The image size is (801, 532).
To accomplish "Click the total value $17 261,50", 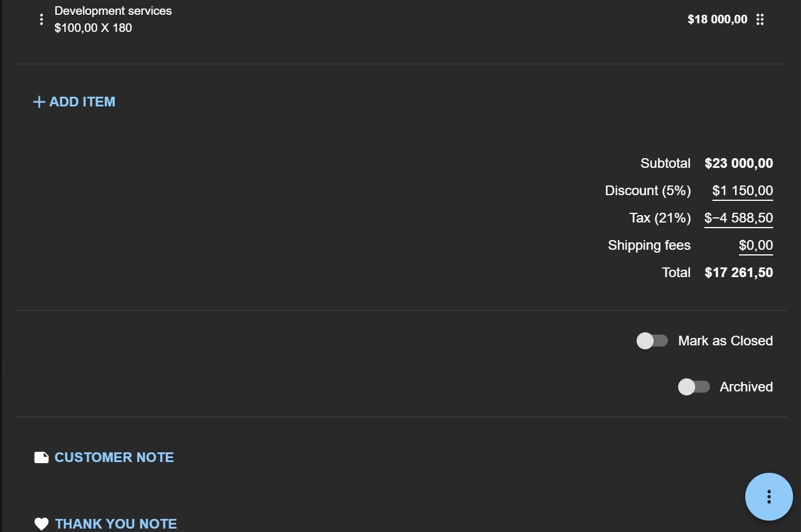I will coord(739,273).
